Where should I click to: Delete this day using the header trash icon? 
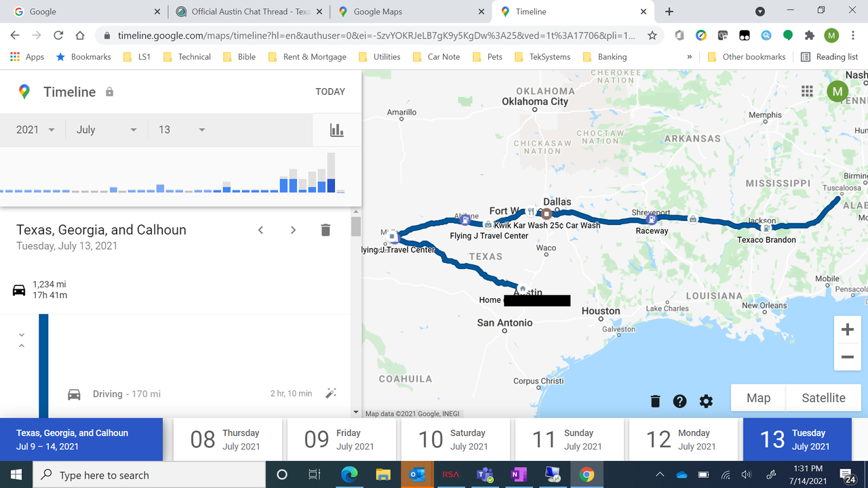coord(325,230)
